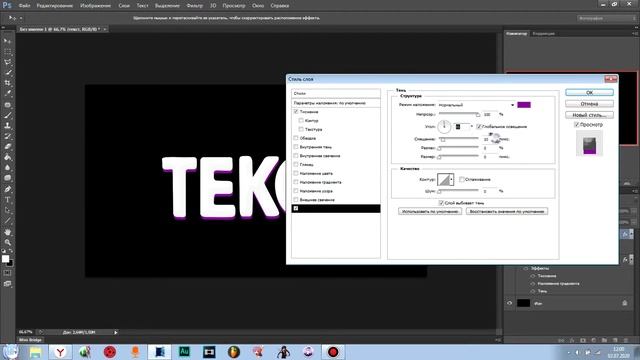Click the Новый стиль button
This screenshot has width=640, height=360.
tap(589, 115)
